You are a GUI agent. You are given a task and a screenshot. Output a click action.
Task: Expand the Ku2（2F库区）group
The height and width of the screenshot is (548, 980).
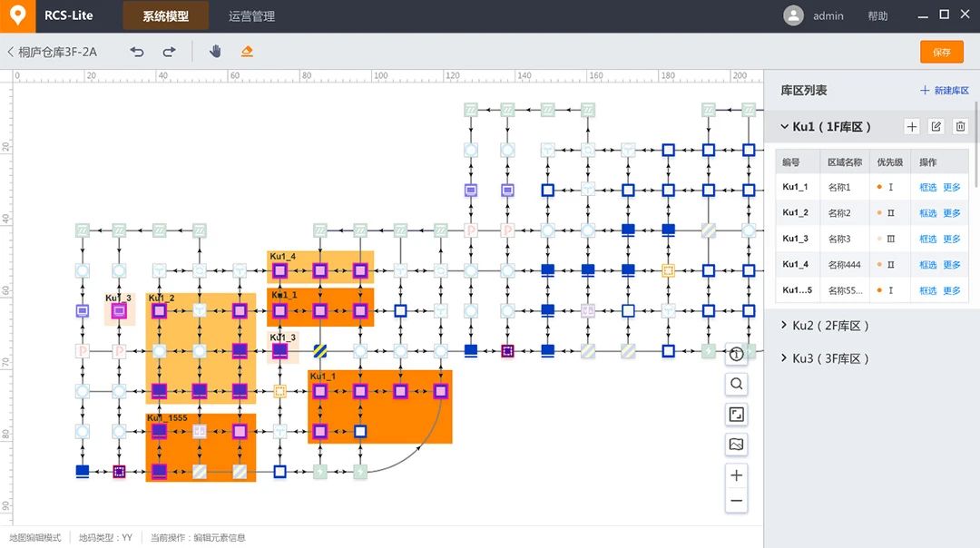(x=784, y=326)
